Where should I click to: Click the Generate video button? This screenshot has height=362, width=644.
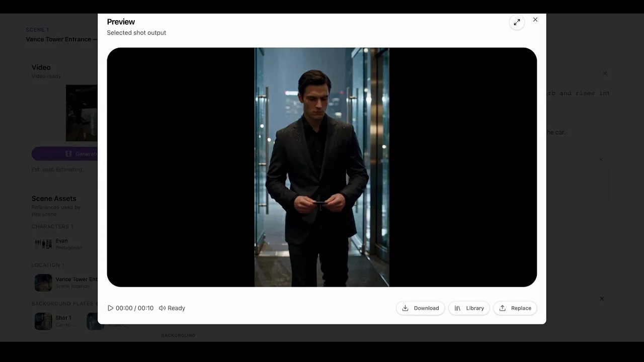[64, 154]
